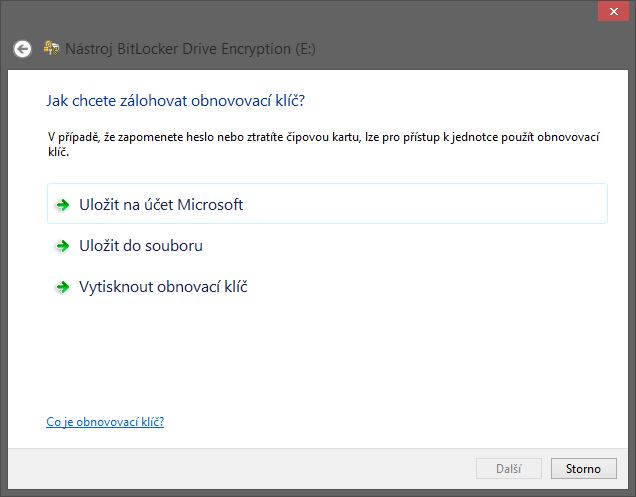Open the Co je obnovovací klíč? link
636x497 pixels.
[x=105, y=422]
